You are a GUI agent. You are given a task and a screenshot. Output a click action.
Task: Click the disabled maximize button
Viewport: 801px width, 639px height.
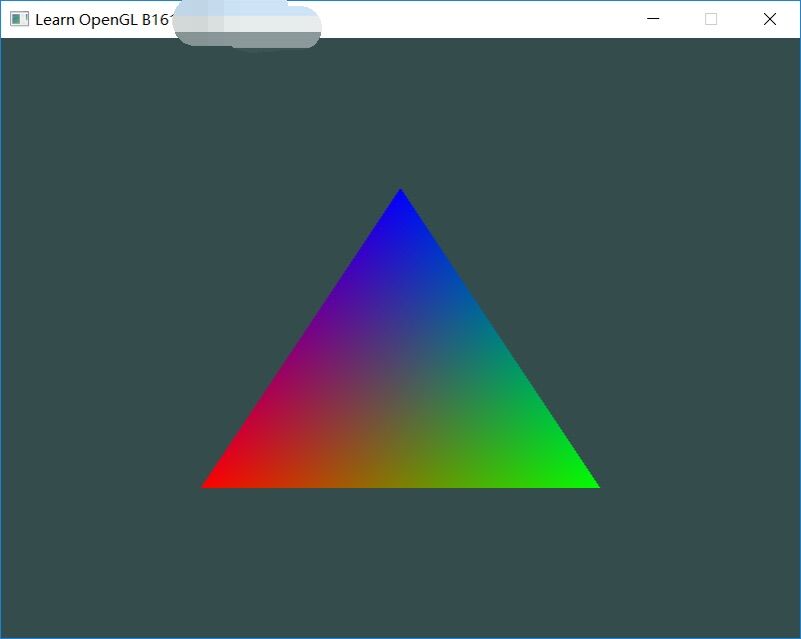[x=711, y=19]
